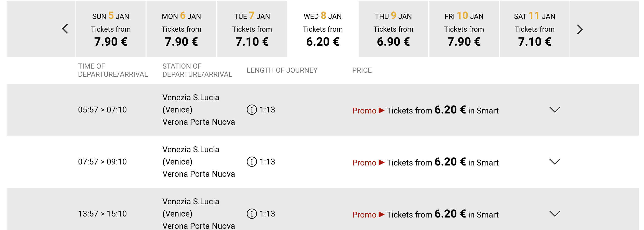Go to next week of dates
The width and height of the screenshot is (644, 230).
coord(580,29)
